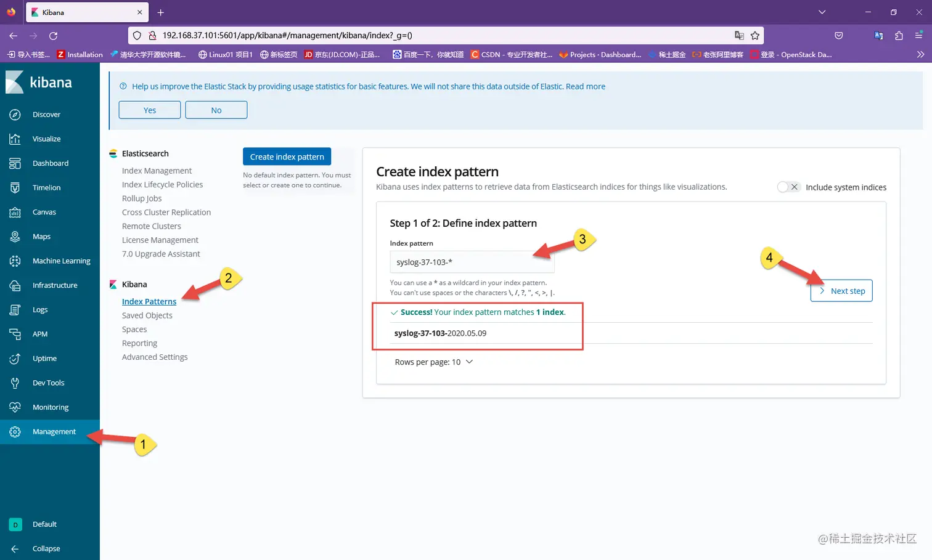Reload the current page

tap(53, 36)
